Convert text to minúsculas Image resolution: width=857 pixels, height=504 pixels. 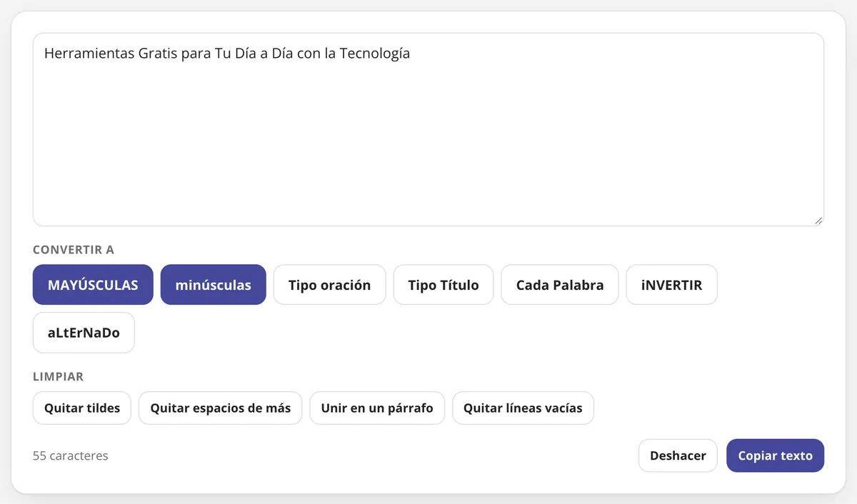click(x=214, y=285)
